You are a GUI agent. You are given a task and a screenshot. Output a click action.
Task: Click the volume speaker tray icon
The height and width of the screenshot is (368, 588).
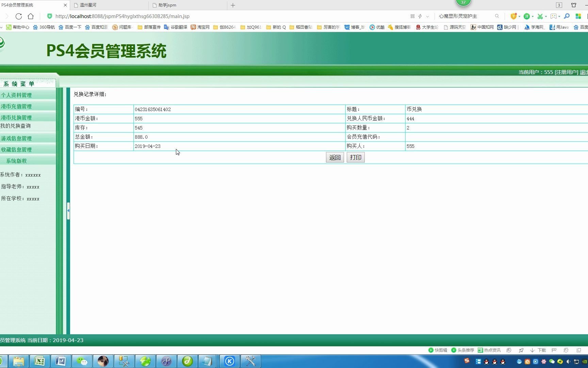[x=568, y=362]
